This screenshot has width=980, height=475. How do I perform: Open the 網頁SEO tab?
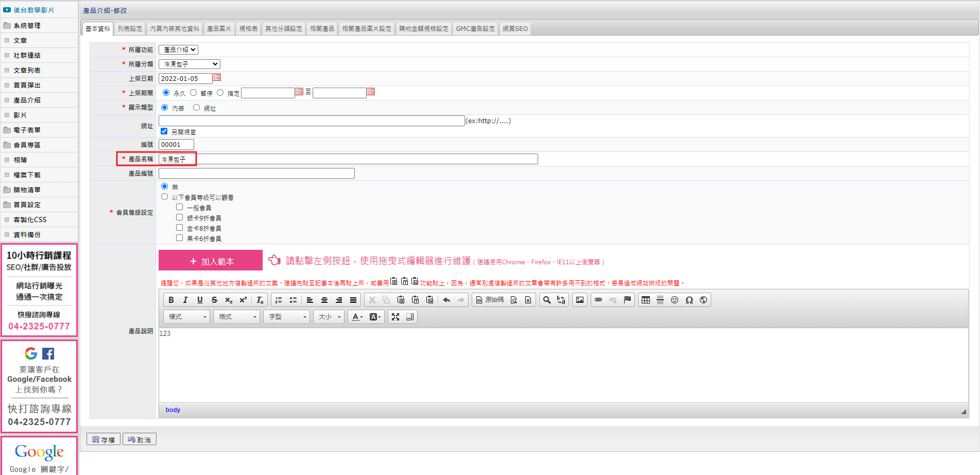(x=515, y=29)
